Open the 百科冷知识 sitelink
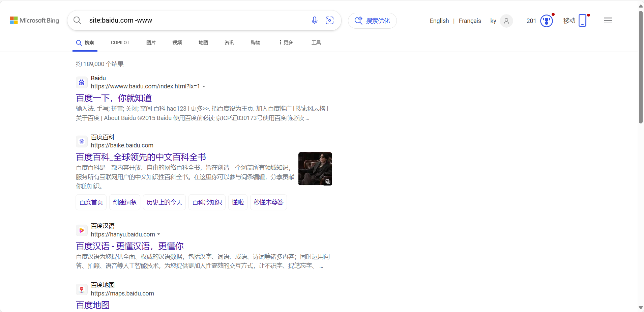Screen dimensions: 644x312 pyautogui.click(x=207, y=202)
